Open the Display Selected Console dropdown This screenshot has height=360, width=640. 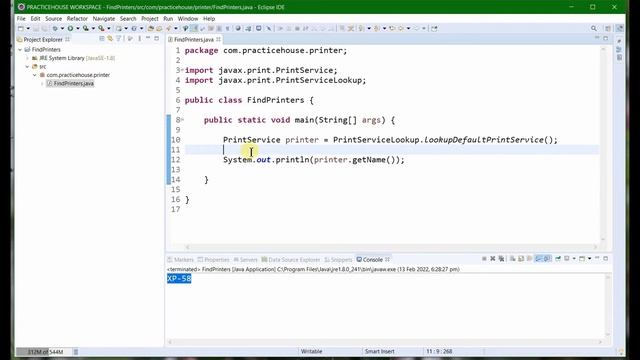(574, 258)
